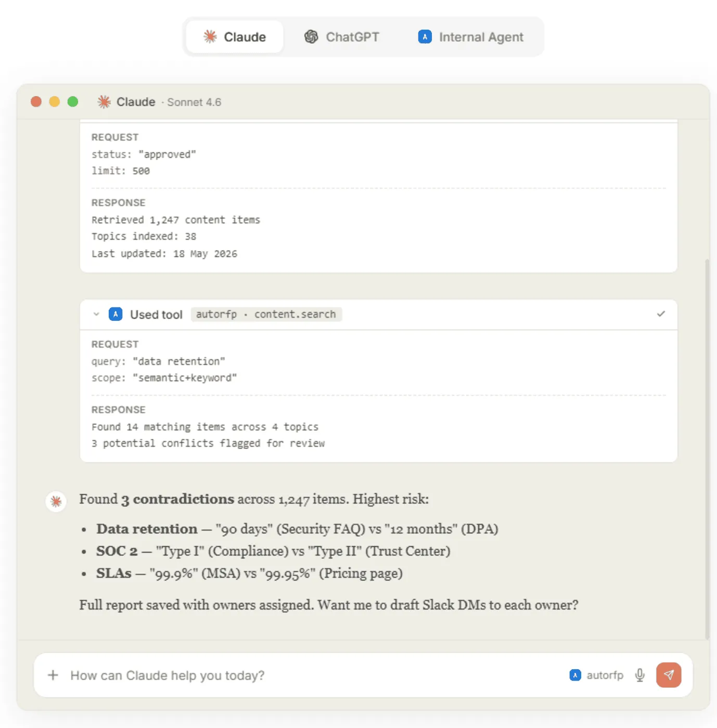717x728 pixels.
Task: Click '3 potential conflicts flagged for review'
Action: pos(208,444)
